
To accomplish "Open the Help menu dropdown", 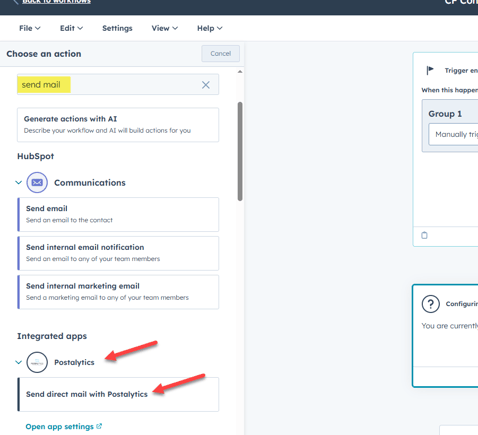I will [210, 28].
